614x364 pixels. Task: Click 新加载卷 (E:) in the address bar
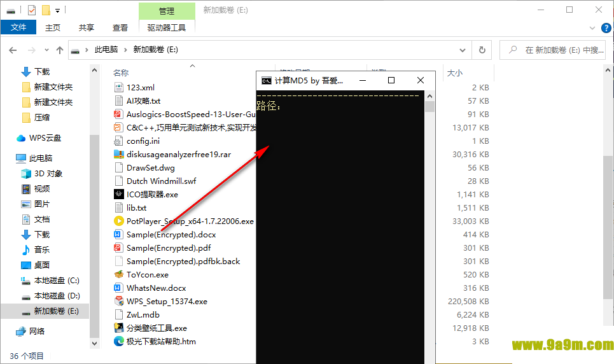click(x=155, y=50)
